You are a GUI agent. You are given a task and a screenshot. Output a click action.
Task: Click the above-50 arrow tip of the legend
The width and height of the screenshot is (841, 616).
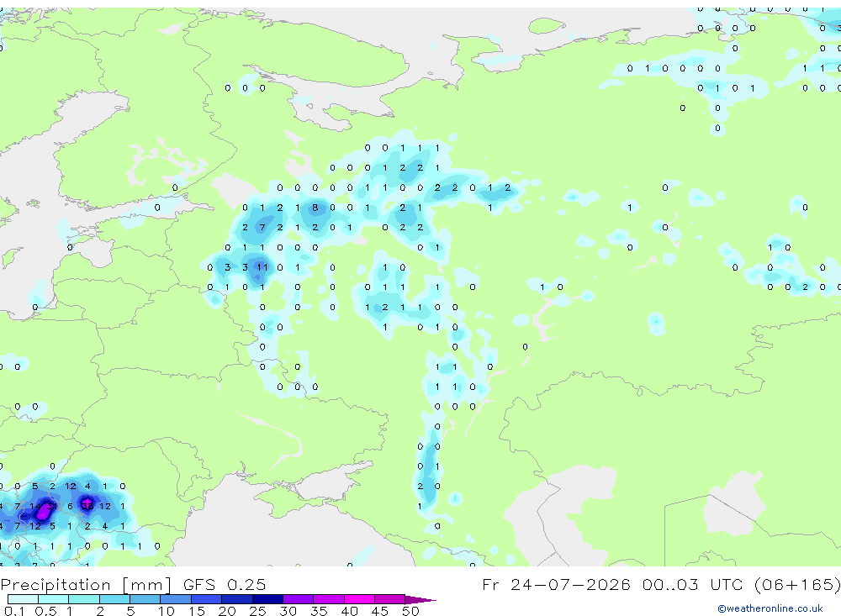coord(420,599)
